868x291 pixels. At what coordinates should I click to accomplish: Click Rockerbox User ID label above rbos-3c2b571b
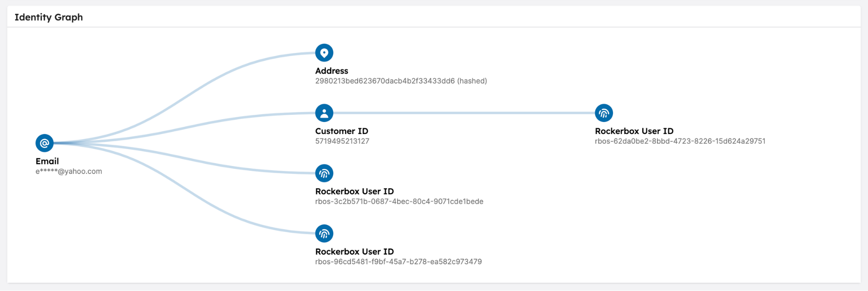[x=355, y=191]
